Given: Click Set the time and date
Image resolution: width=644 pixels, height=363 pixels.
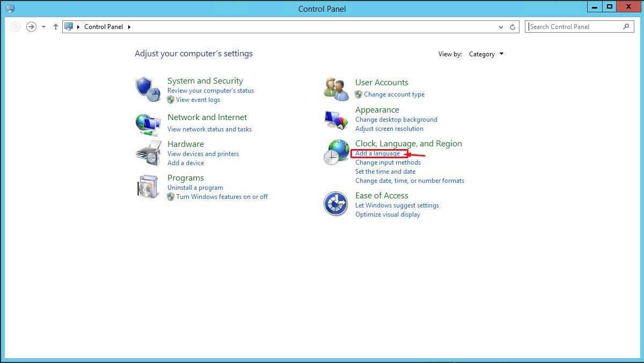Looking at the screenshot, I should [x=385, y=172].
